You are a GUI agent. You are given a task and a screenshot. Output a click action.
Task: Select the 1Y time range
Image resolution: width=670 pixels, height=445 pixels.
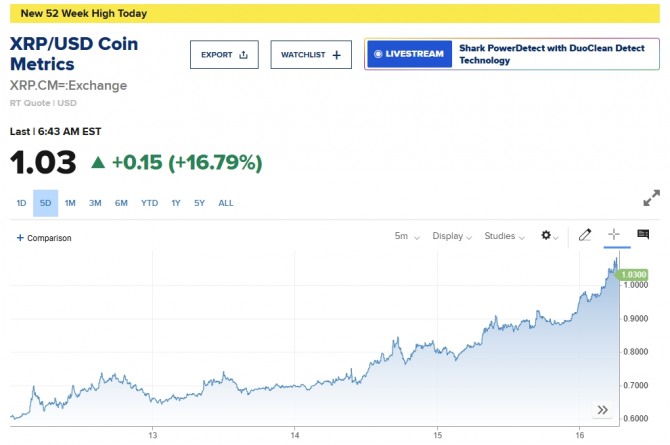175,203
